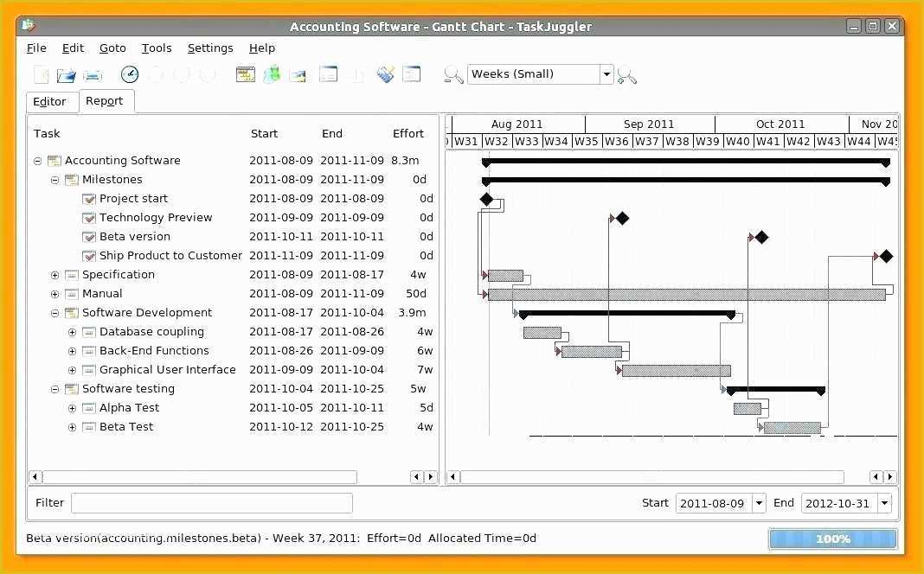Select the Report tab

105,100
